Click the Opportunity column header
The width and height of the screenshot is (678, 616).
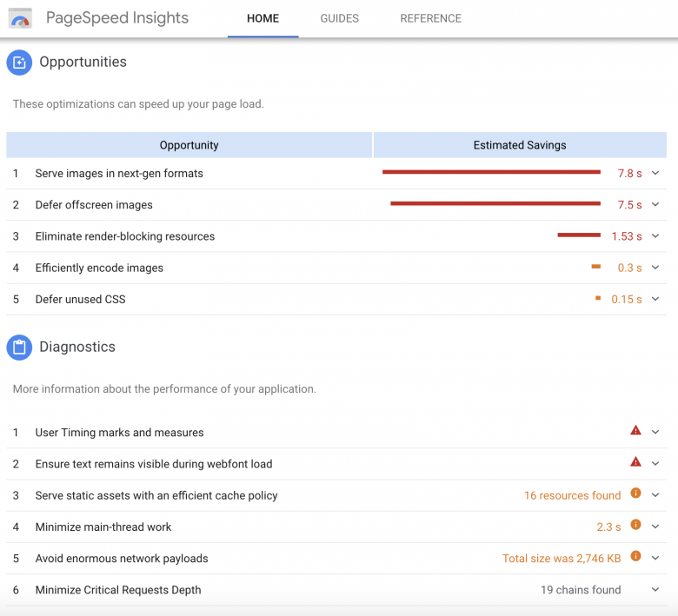(189, 145)
